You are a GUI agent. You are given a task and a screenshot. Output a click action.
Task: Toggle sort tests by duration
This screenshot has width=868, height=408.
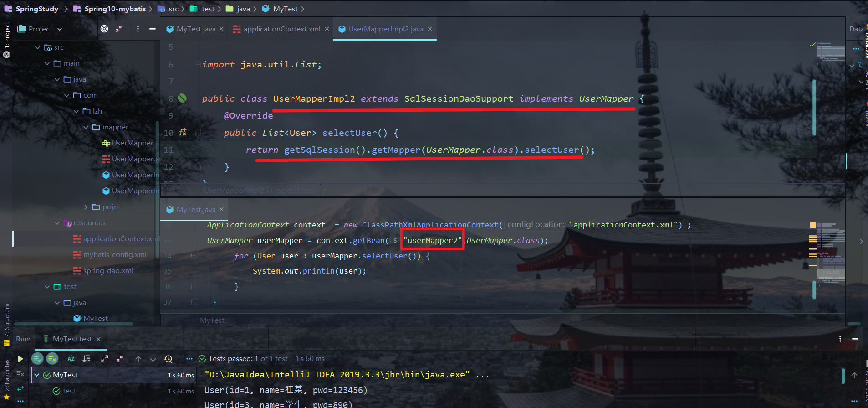tap(87, 359)
